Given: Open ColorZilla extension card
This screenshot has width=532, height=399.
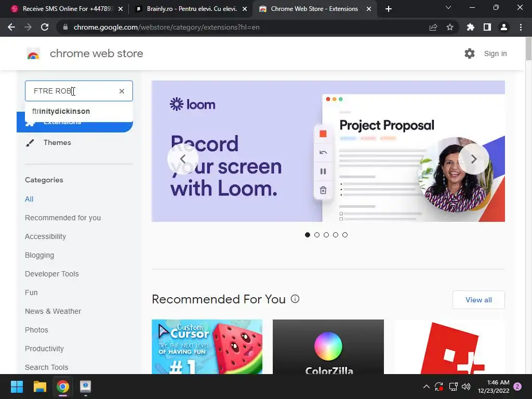Looking at the screenshot, I should [x=328, y=347].
